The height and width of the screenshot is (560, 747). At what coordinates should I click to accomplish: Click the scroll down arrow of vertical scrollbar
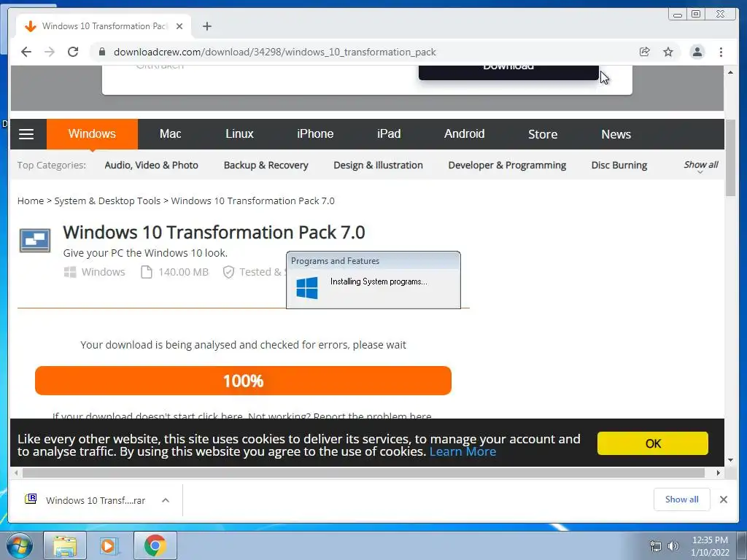tap(730, 460)
